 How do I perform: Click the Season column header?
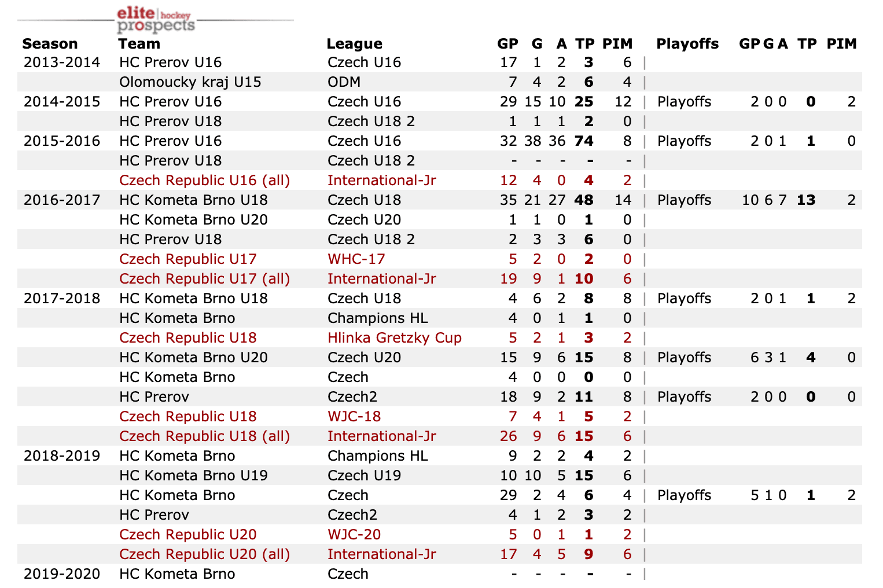(50, 44)
